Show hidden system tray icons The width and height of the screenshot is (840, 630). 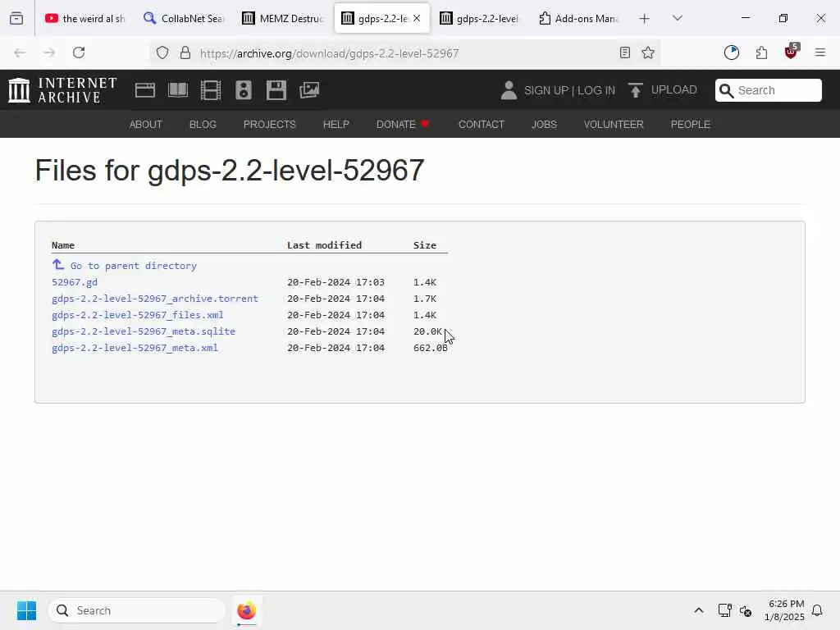click(x=699, y=610)
